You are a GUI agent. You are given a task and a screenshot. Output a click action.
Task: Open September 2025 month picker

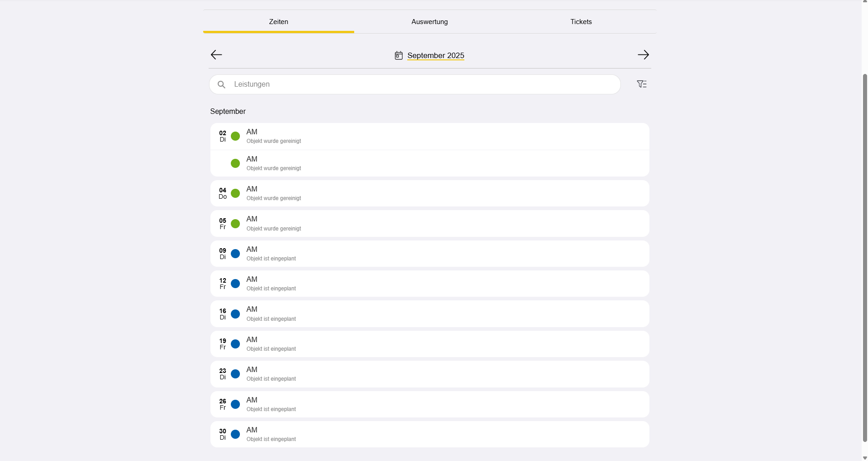click(x=435, y=55)
